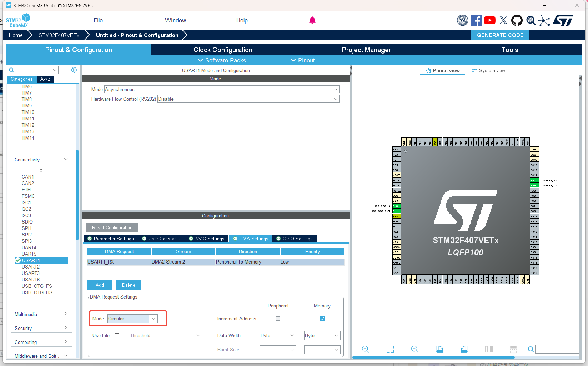Click the peripheral search magnifier icon

(x=11, y=70)
